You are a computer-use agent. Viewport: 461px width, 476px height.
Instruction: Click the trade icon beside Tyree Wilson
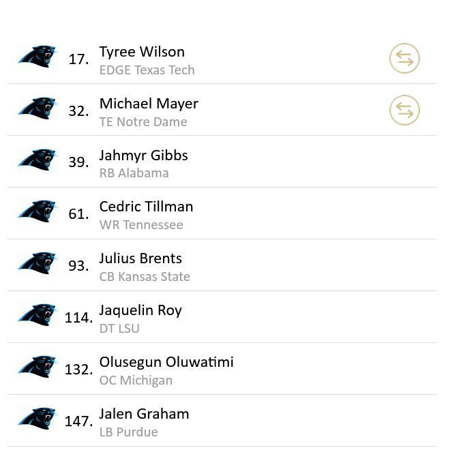click(404, 59)
